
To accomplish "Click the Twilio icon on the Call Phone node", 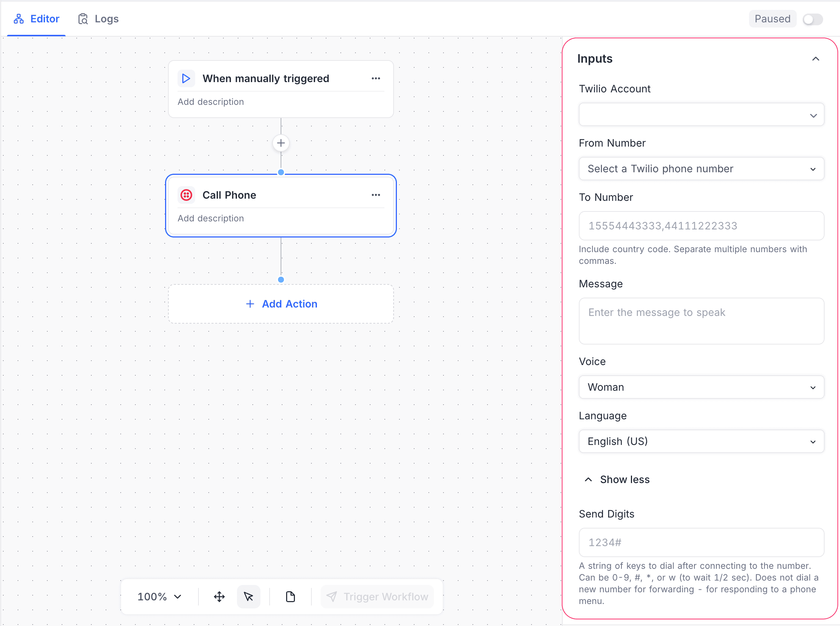I will [x=187, y=195].
